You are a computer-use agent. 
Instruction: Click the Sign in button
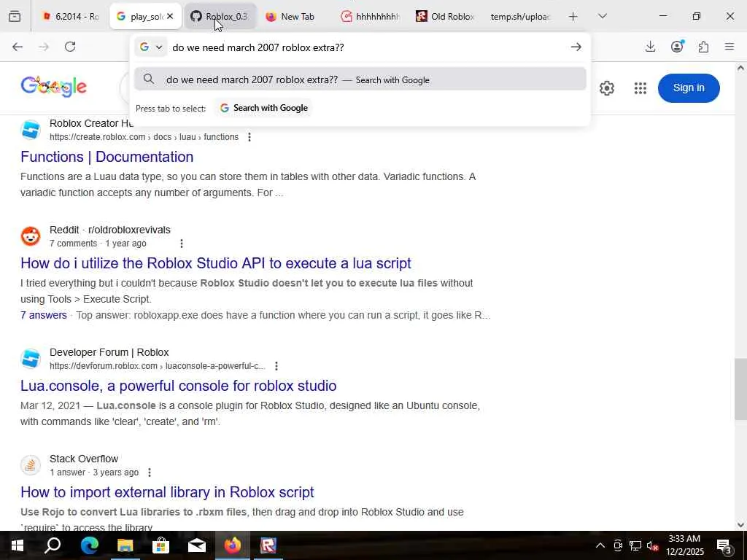pyautogui.click(x=689, y=88)
